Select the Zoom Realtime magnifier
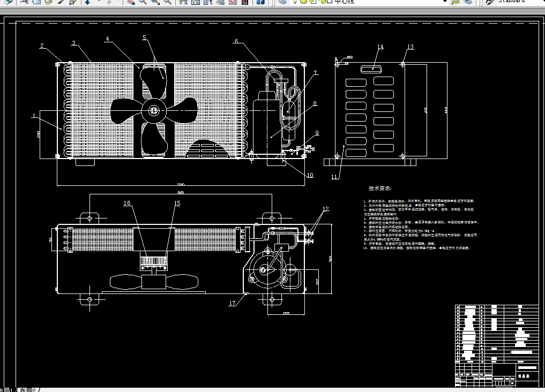This screenshot has width=545, height=392. [143, 2]
